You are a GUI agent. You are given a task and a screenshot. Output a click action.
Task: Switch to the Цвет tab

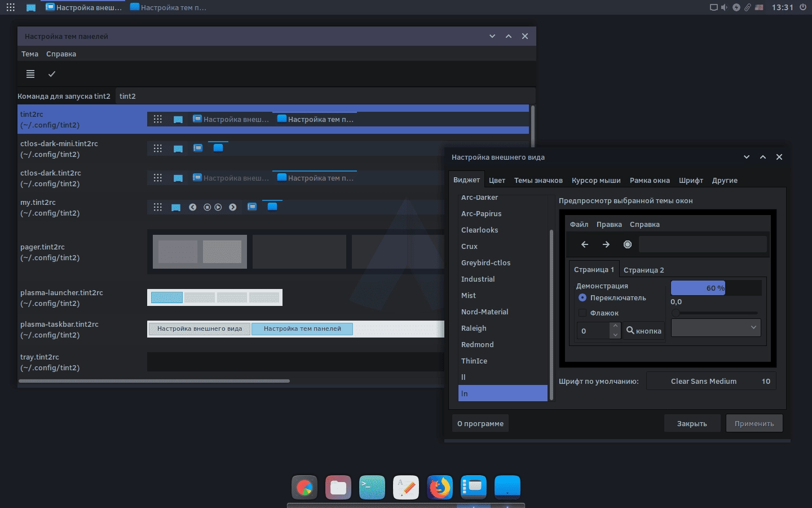click(x=497, y=180)
